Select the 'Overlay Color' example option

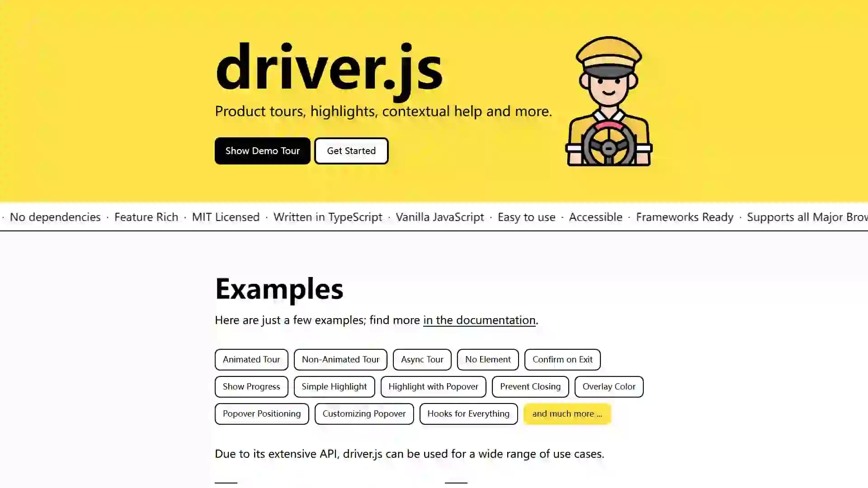coord(609,386)
